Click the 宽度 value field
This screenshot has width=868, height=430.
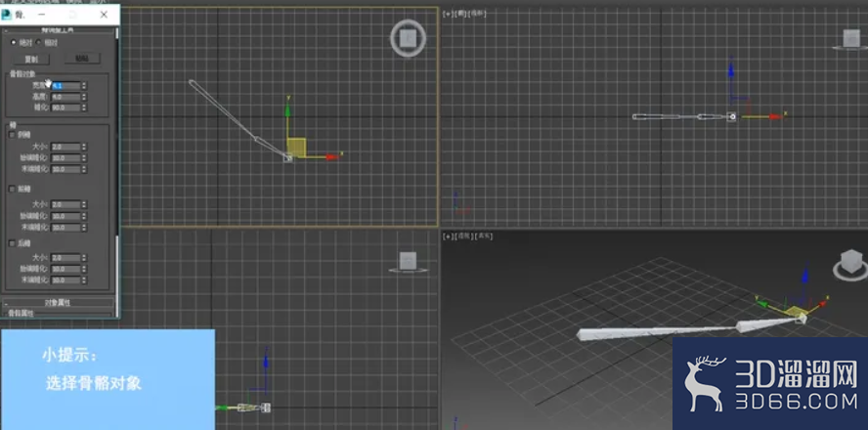point(65,86)
